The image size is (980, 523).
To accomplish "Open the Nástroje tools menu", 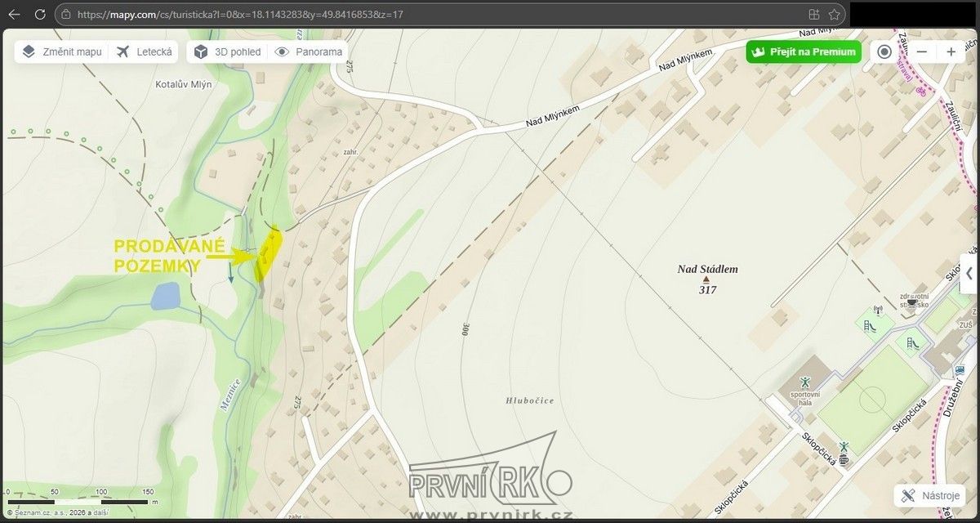I will (929, 495).
